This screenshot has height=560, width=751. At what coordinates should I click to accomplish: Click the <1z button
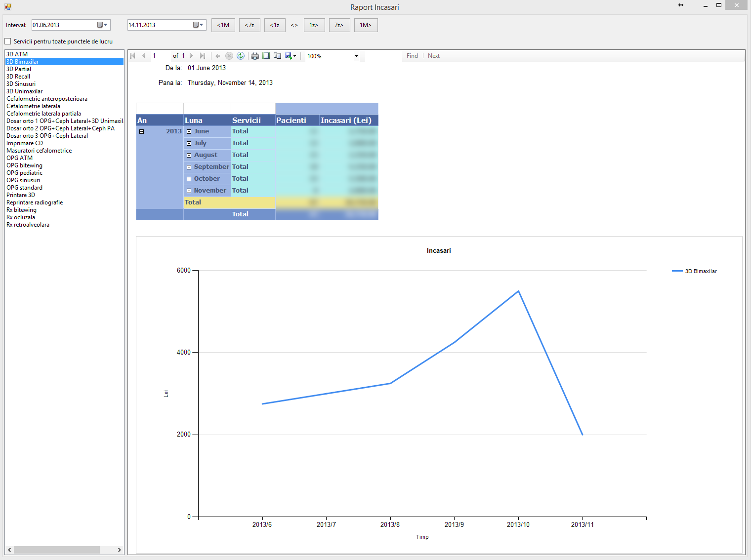(x=275, y=25)
